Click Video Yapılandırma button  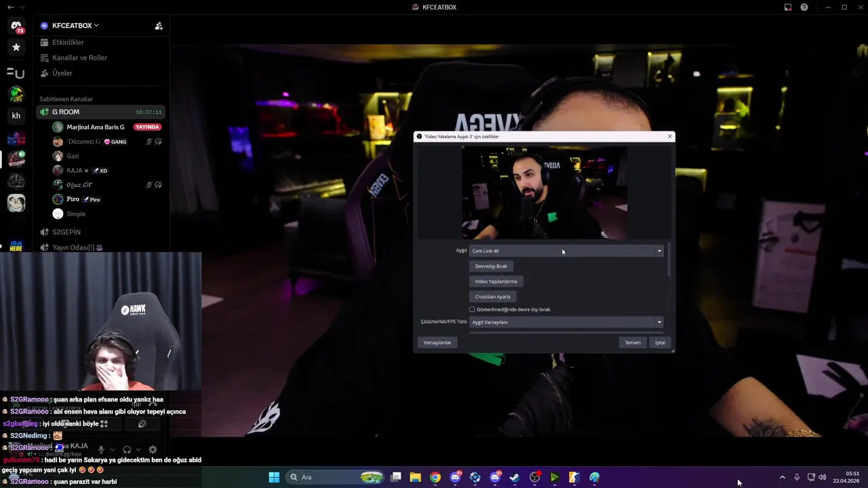click(x=496, y=281)
